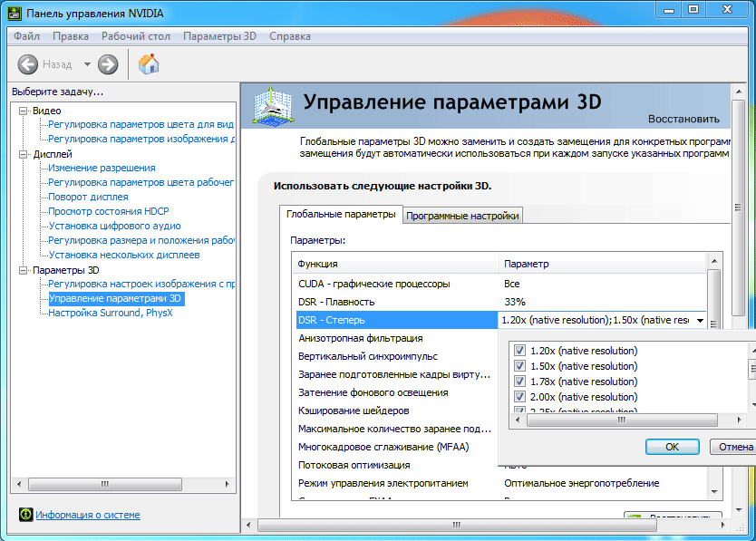Click the Функция column header
The width and height of the screenshot is (756, 541).
pos(395,264)
